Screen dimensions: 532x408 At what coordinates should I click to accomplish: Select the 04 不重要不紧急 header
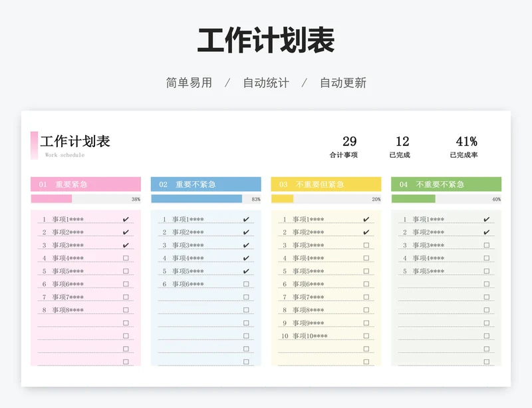coord(446,184)
